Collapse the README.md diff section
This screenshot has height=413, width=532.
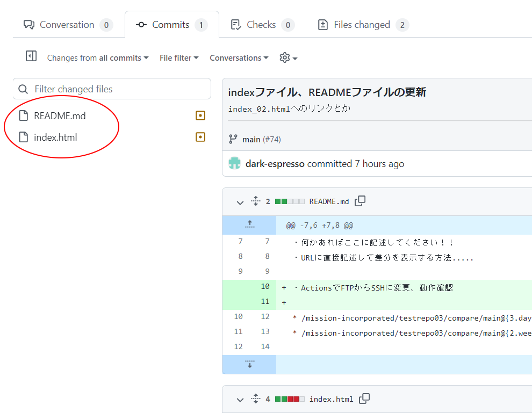point(240,202)
